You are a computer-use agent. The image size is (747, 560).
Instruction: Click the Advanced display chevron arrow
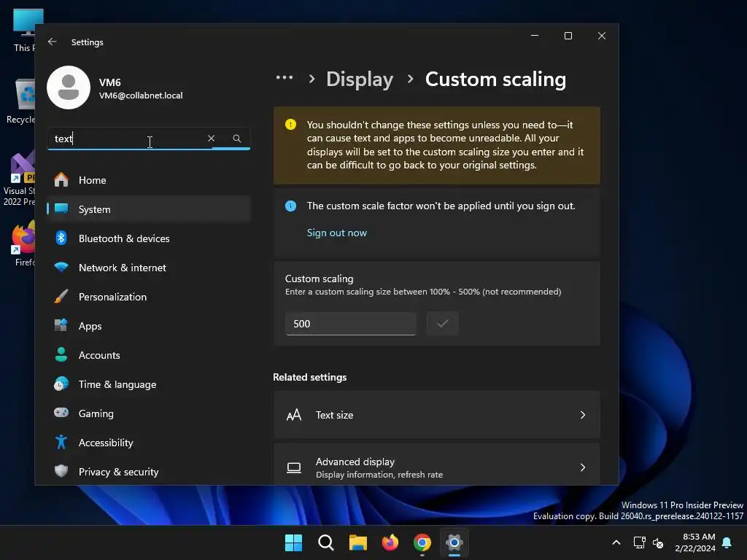[x=583, y=467]
